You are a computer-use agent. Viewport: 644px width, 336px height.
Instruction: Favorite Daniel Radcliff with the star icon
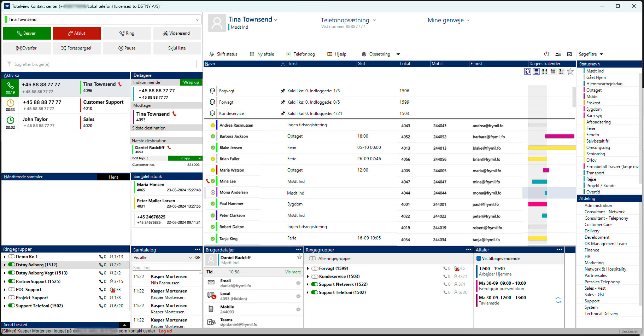pos(299,257)
